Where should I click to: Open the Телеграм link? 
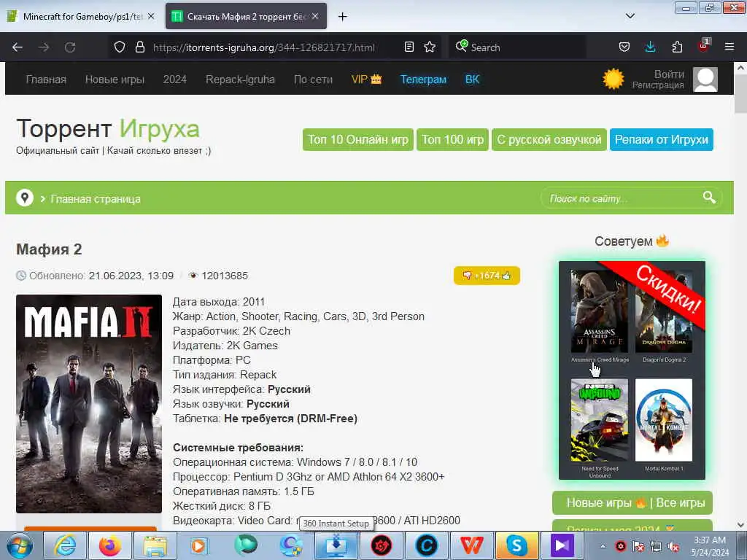(423, 79)
